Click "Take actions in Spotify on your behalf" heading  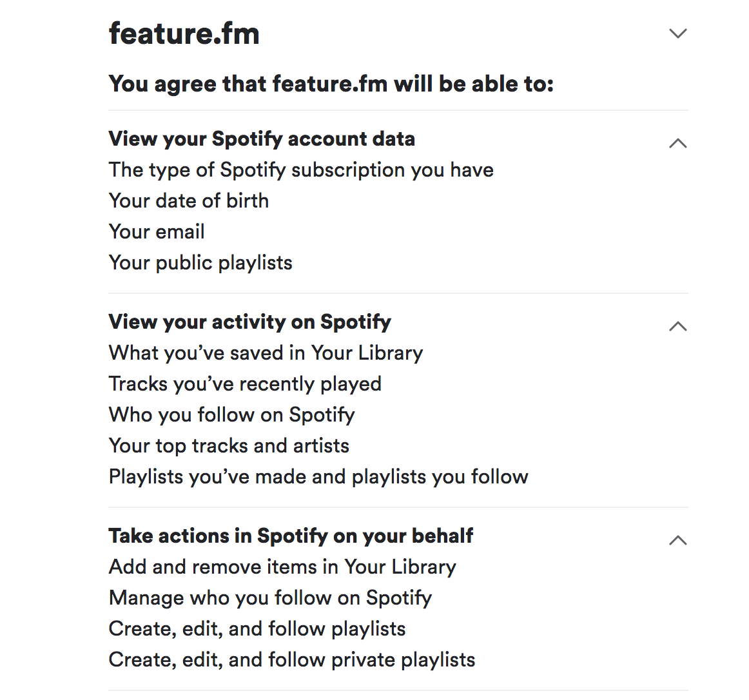click(291, 536)
